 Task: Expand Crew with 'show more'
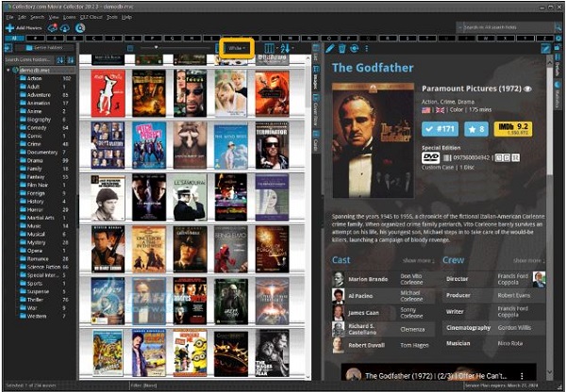pyautogui.click(x=529, y=260)
